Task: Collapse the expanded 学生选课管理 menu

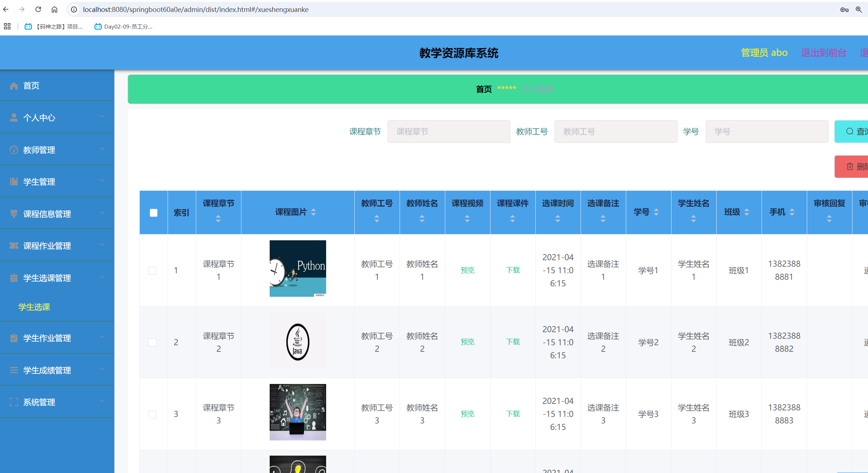Action: tap(102, 277)
